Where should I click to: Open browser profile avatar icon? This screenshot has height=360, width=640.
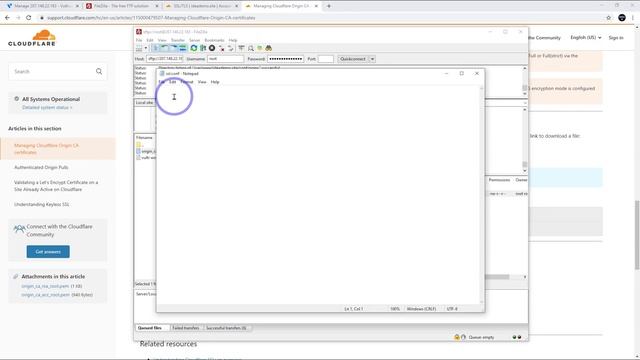coord(622,18)
